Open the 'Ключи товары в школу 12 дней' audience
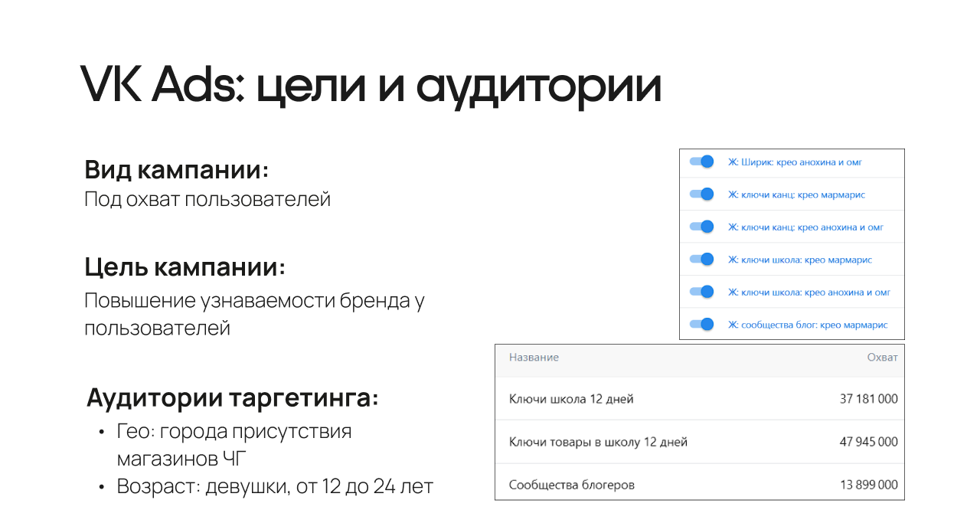 click(598, 442)
